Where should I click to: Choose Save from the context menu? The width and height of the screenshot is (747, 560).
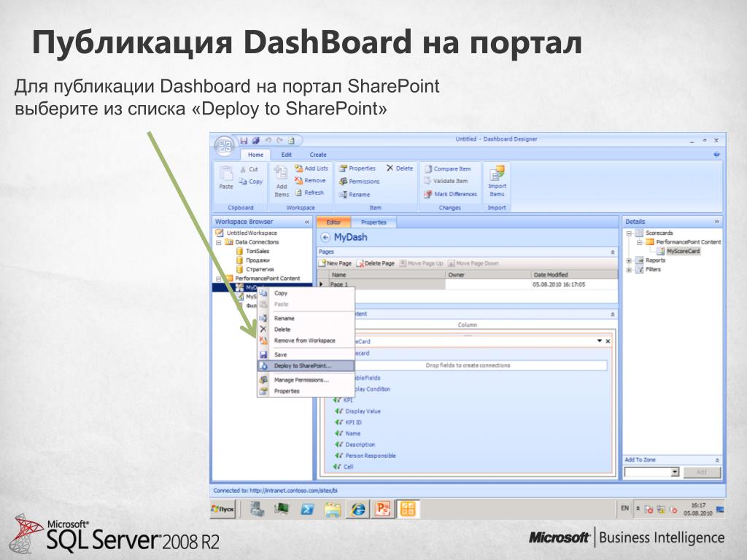[306, 355]
